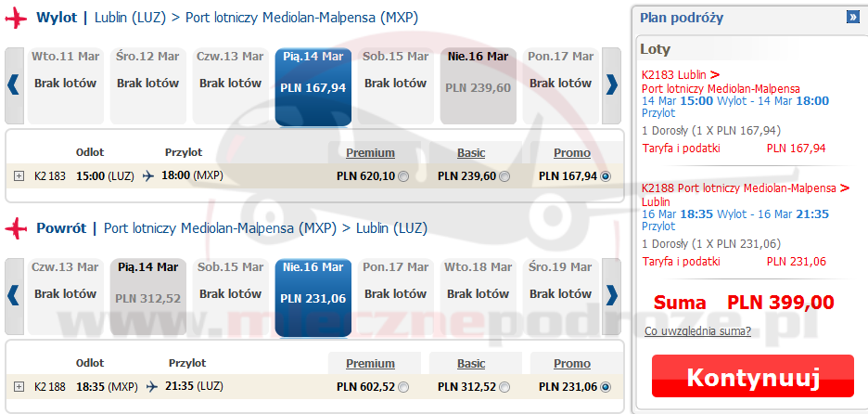This screenshot has width=868, height=414.
Task: Click previous dates arrow for outbound flight
Action: [14, 84]
